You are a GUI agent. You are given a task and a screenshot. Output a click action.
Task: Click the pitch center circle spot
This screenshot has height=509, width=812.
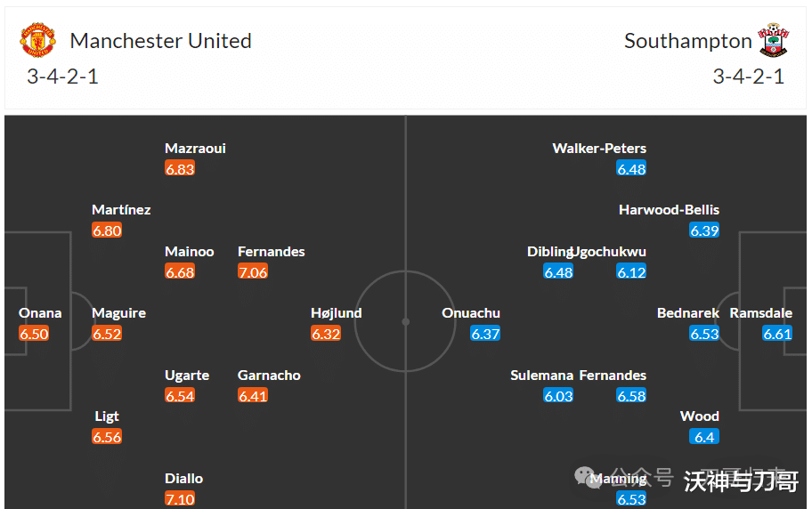405,321
